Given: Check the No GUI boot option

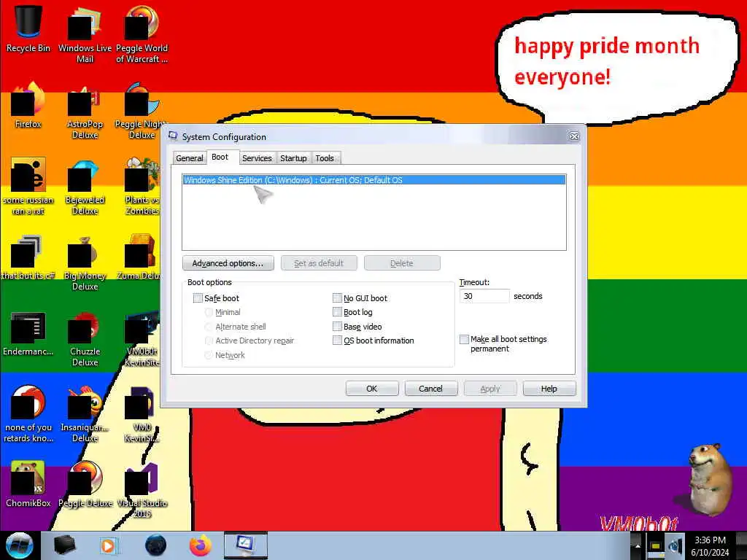Looking at the screenshot, I should pyautogui.click(x=337, y=298).
